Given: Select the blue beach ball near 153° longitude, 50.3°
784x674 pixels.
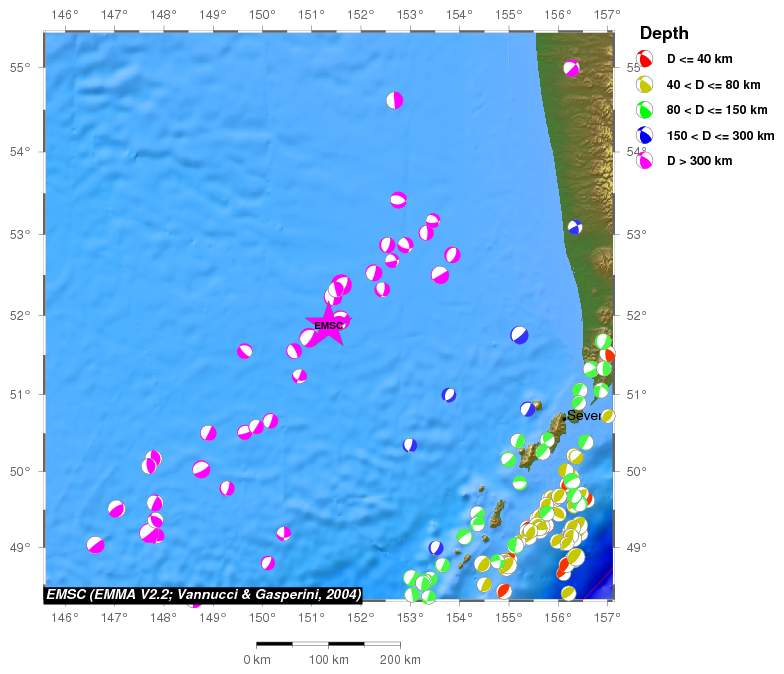Looking at the screenshot, I should (410, 445).
